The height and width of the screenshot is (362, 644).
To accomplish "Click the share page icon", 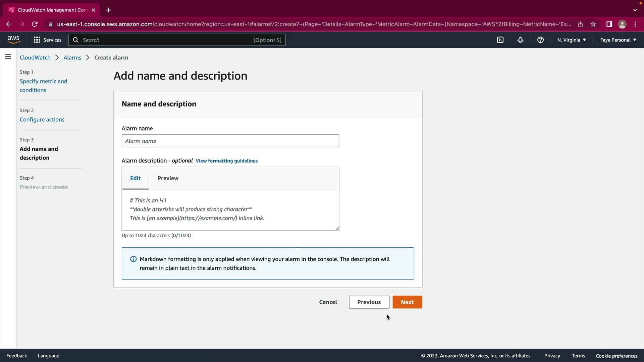I will pyautogui.click(x=580, y=24).
